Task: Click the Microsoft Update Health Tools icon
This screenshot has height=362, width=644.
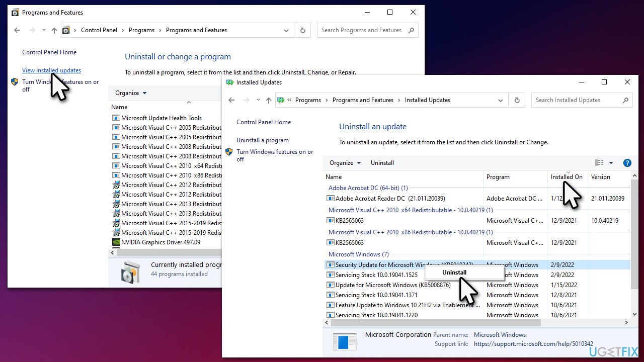Action: click(116, 118)
